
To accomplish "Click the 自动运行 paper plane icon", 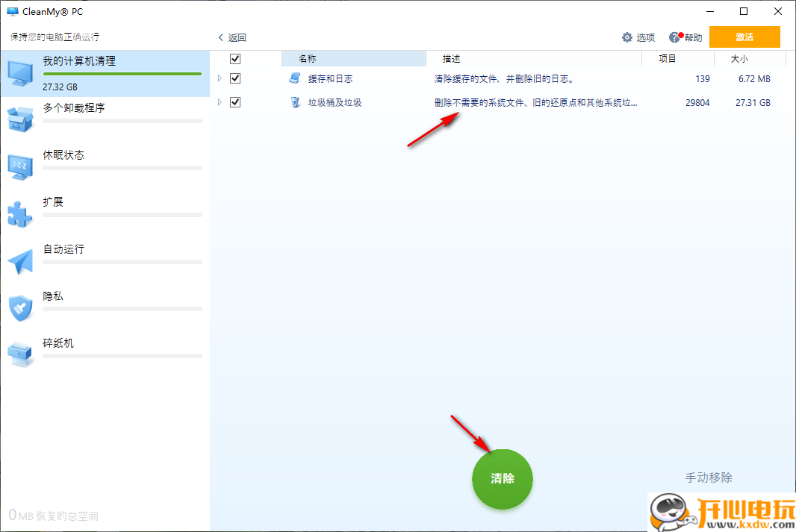I will coord(19,260).
